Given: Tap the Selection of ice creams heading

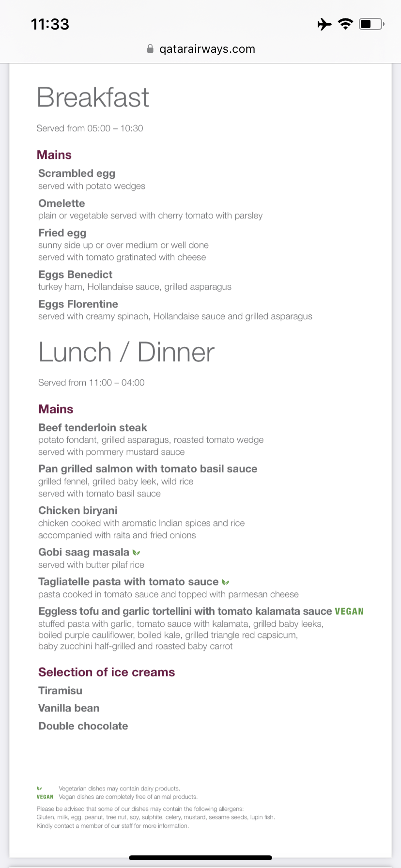Looking at the screenshot, I should pos(107,672).
